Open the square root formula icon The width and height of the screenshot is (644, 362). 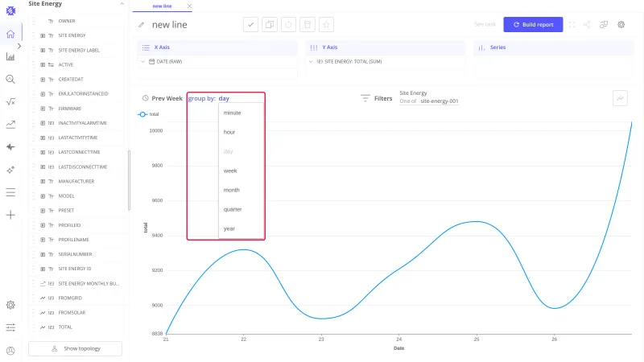10,102
